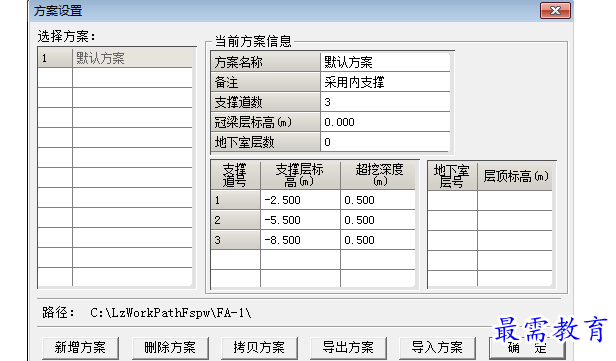Click the 新增方案 button

tap(80, 347)
